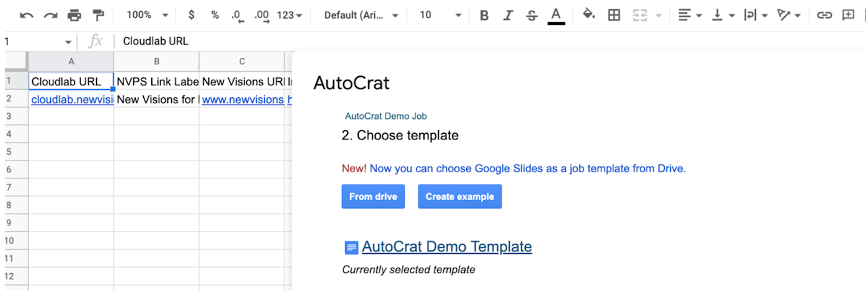Click the Create example button
Image resolution: width=868 pixels, height=293 pixels.
[459, 196]
